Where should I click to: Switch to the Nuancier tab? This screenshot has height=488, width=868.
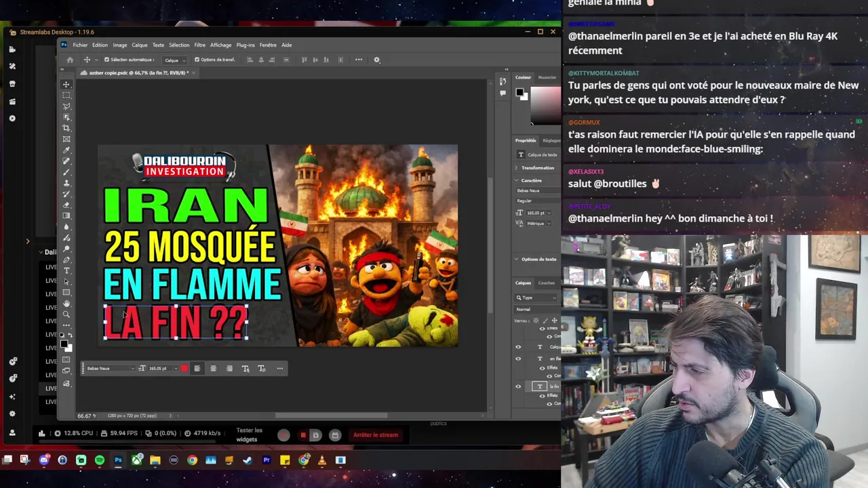[547, 77]
